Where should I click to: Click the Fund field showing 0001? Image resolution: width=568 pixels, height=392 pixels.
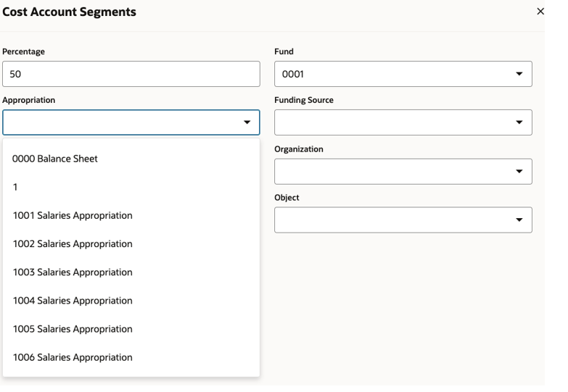(x=392, y=74)
